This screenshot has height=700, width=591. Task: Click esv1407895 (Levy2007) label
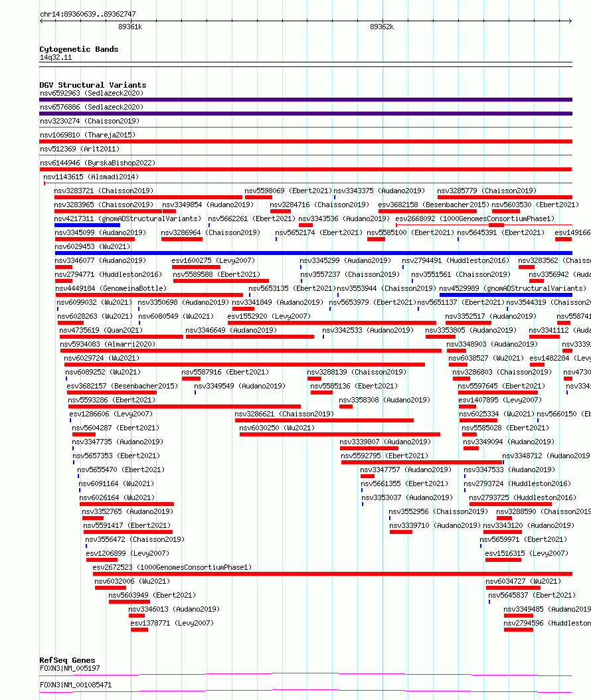[500, 400]
